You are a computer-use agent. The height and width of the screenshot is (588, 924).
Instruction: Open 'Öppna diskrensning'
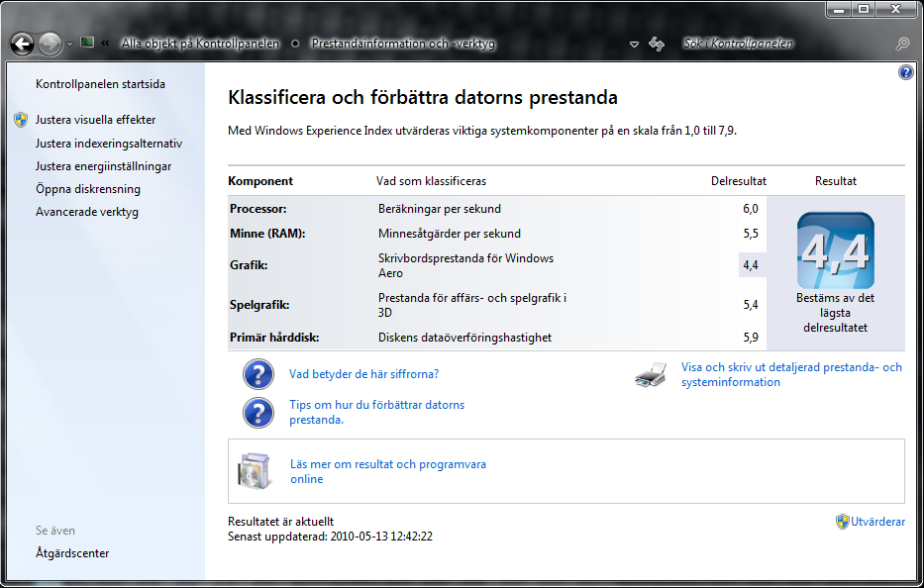coord(88,189)
